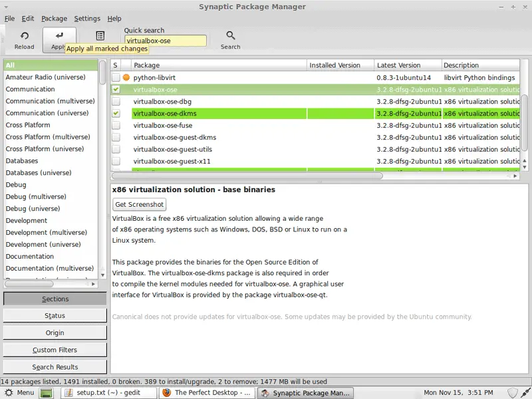
Task: Click the package list scroll-right arrow
Action: (x=515, y=176)
